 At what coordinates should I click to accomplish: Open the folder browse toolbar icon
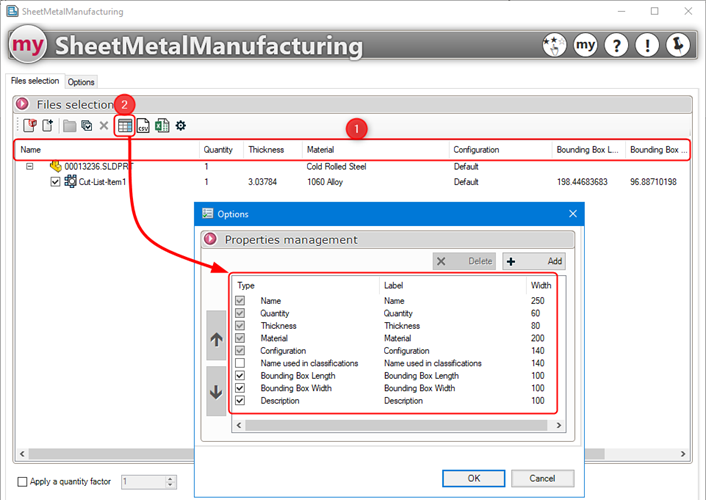(69, 126)
